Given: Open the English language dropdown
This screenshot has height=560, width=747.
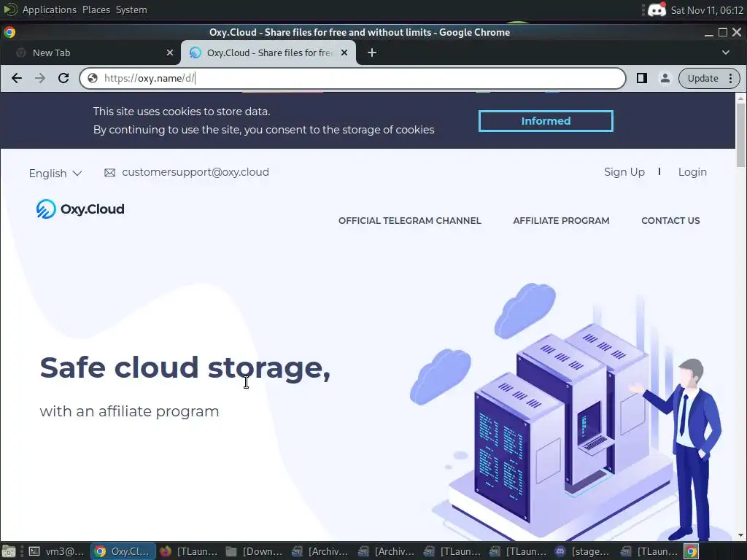Looking at the screenshot, I should pos(55,174).
